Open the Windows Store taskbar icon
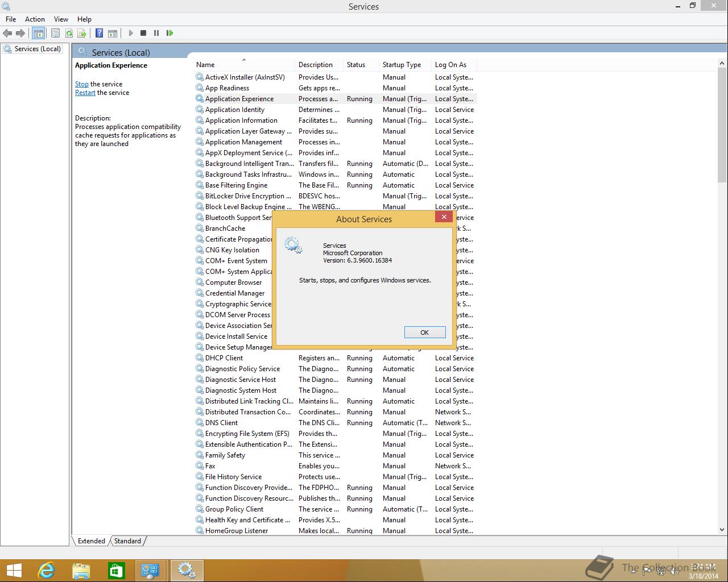The image size is (728, 582). (x=116, y=571)
